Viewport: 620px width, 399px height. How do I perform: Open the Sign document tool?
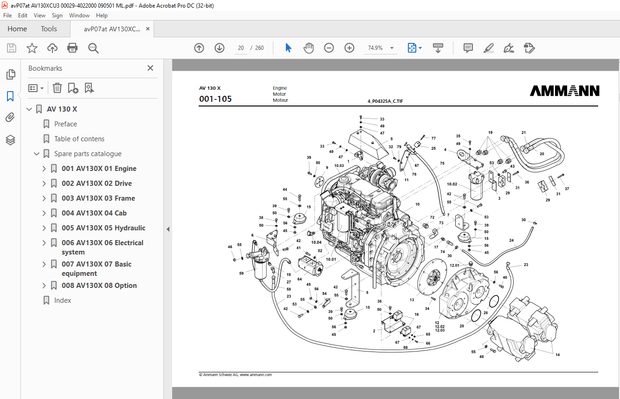509,48
